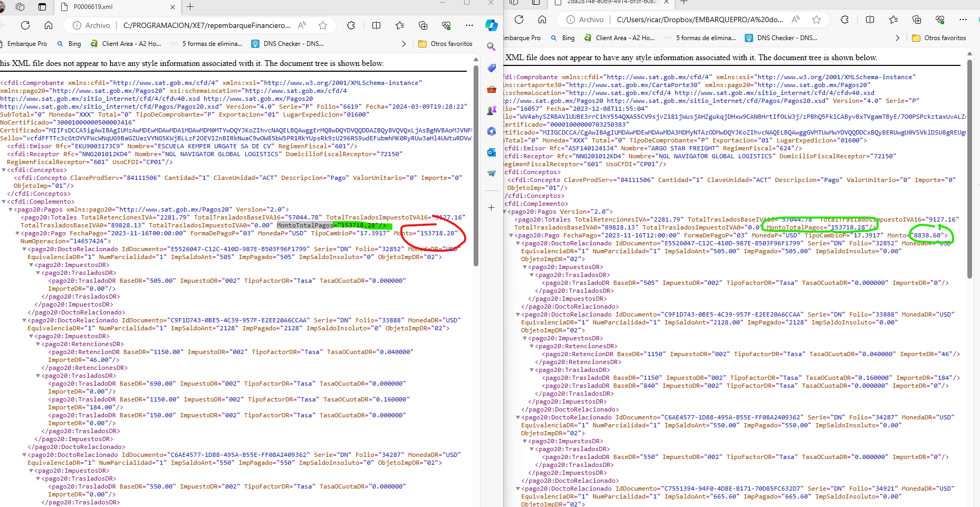Open split screen in left window
This screenshot has height=507, width=980.
pos(376,25)
